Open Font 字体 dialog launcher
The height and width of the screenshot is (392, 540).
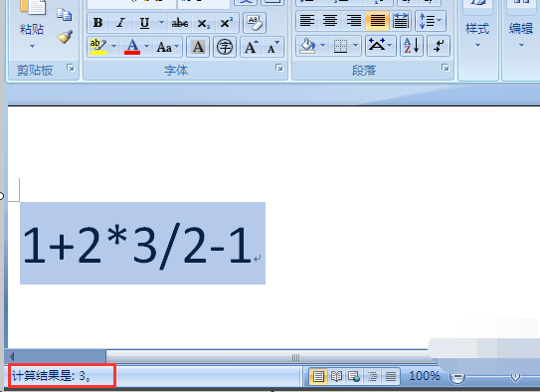click(279, 68)
